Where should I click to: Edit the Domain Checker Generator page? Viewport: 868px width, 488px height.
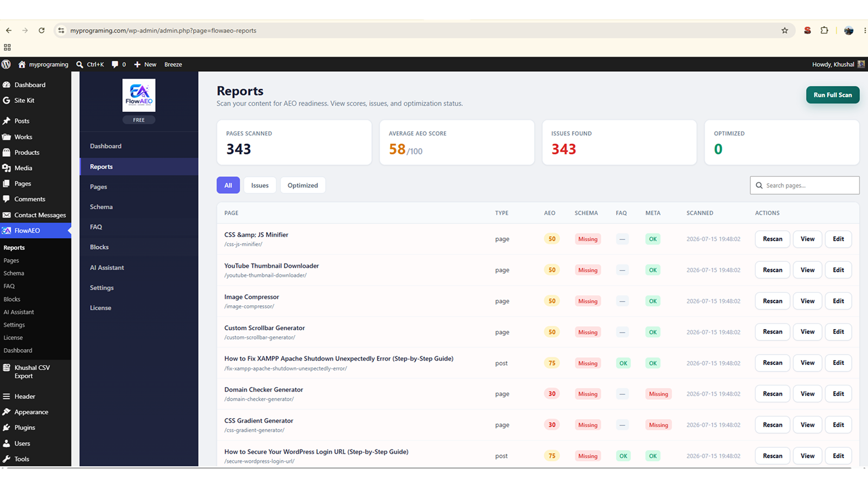[x=838, y=394]
